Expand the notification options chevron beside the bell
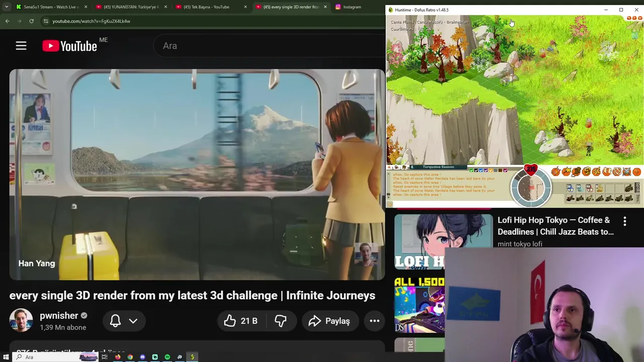 (133, 321)
